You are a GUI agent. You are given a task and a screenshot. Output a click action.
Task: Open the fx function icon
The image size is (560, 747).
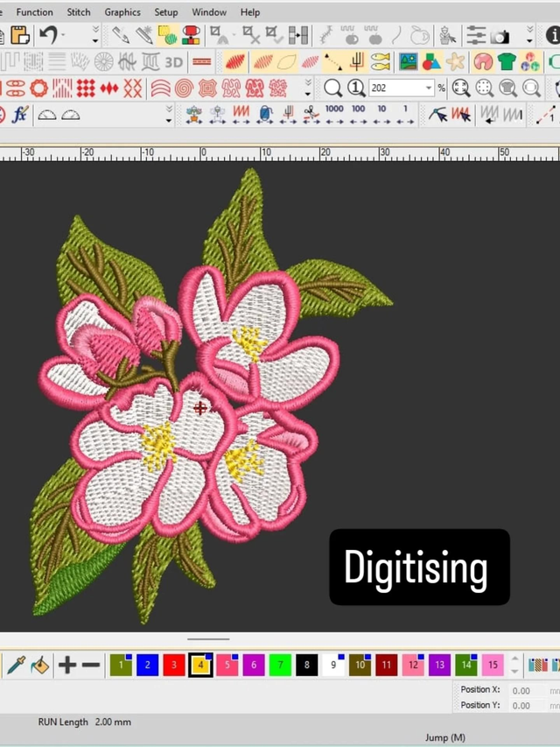click(x=19, y=115)
